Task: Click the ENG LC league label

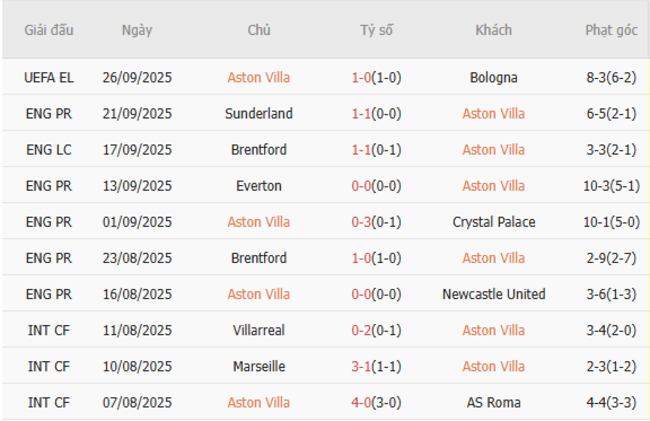Action: (x=49, y=149)
